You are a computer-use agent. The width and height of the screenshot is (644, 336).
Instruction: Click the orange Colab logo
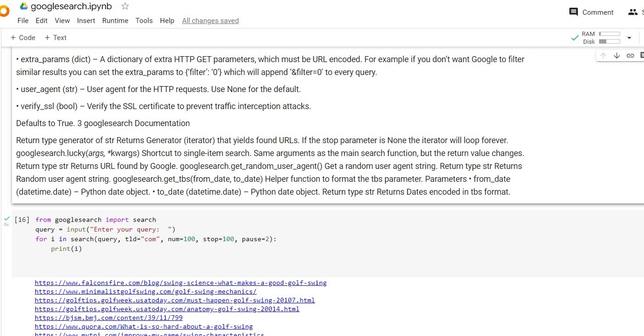point(4,11)
